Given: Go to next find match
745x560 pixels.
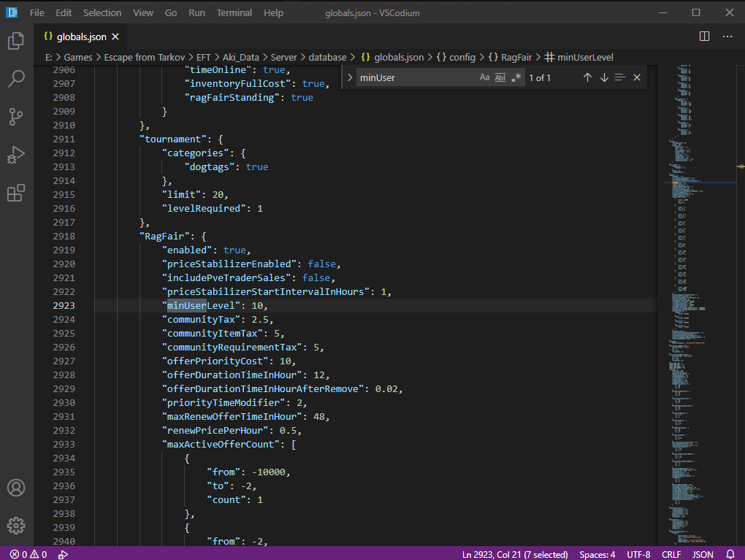Looking at the screenshot, I should pyautogui.click(x=604, y=77).
